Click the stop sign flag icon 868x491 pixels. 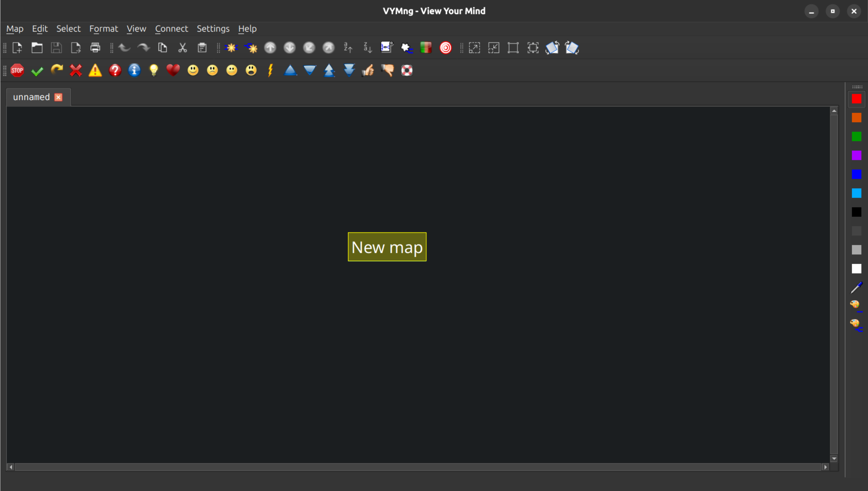click(17, 70)
